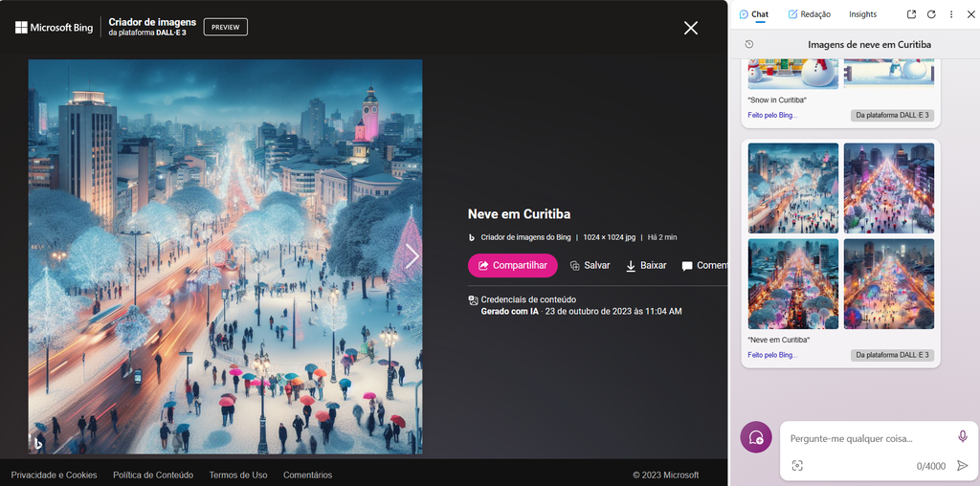
Task: Click the visual search screenshot icon
Action: pos(797,466)
